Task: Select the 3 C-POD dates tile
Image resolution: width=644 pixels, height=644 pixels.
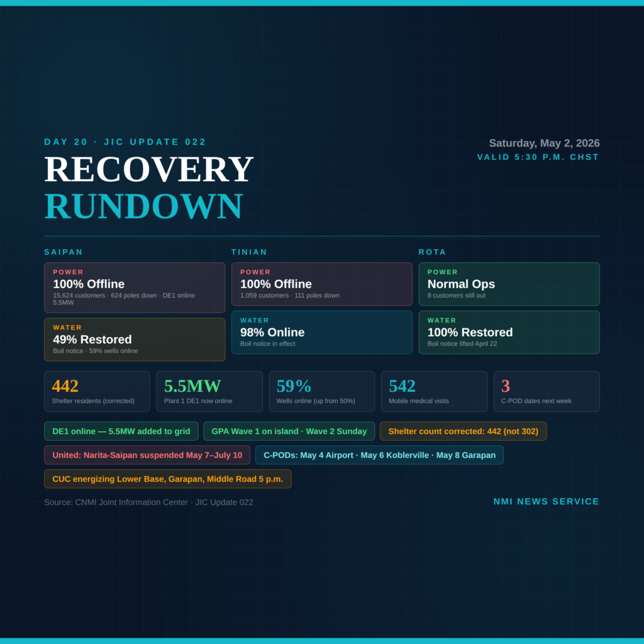Action: tap(547, 391)
